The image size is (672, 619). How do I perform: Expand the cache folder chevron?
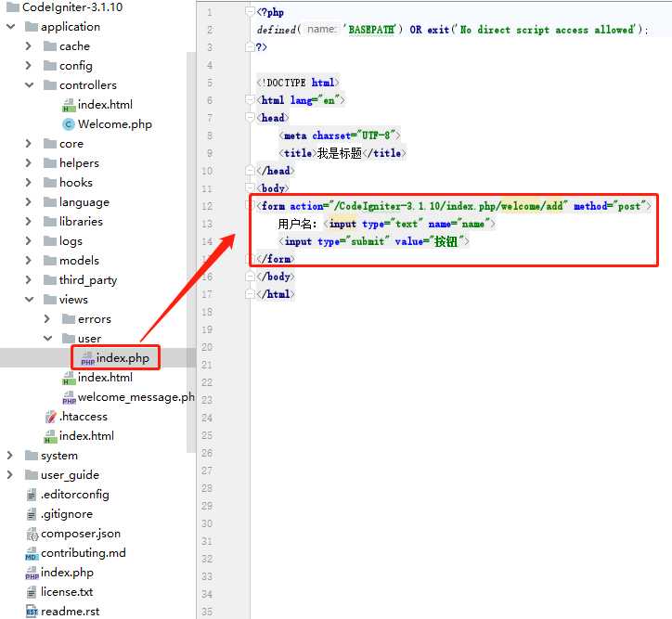click(29, 45)
